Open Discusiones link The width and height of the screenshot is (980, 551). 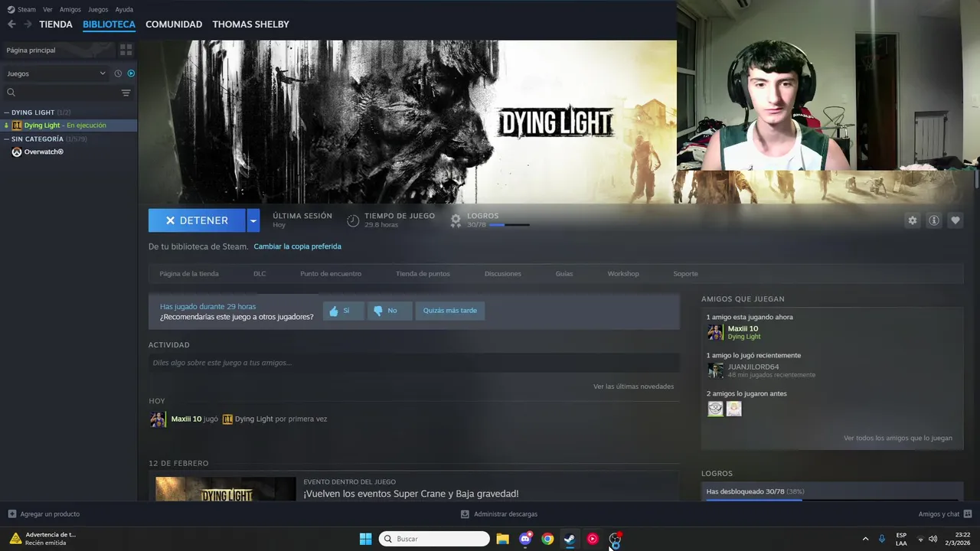(x=503, y=273)
